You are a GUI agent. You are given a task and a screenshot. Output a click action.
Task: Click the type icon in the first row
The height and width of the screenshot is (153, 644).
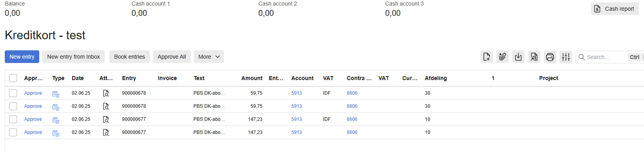[x=56, y=94]
